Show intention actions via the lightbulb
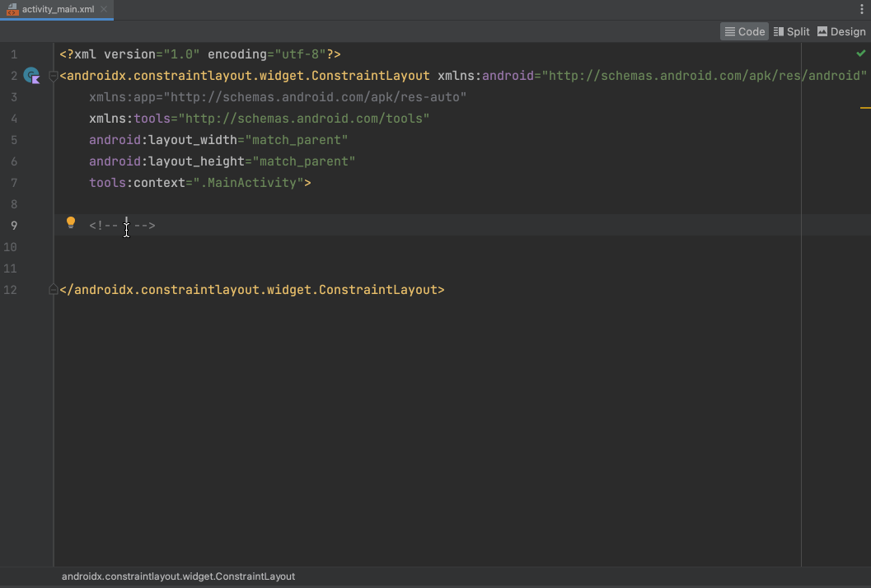871x588 pixels. click(x=71, y=222)
